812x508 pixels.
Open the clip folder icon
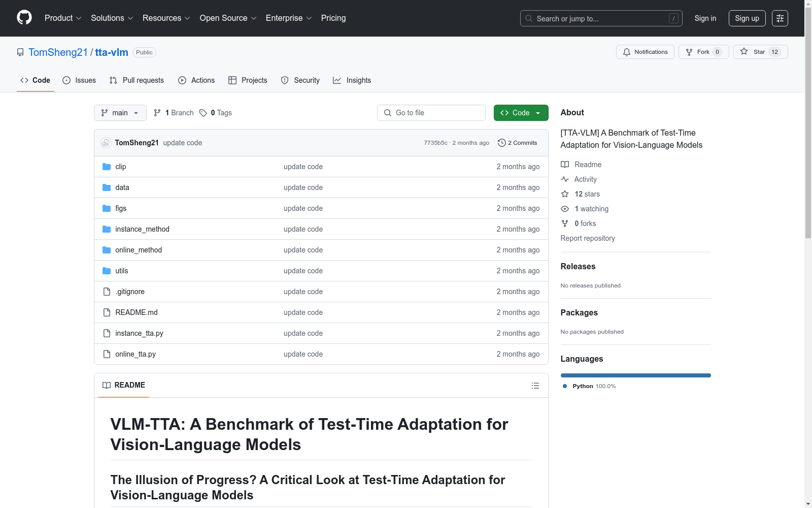[107, 167]
